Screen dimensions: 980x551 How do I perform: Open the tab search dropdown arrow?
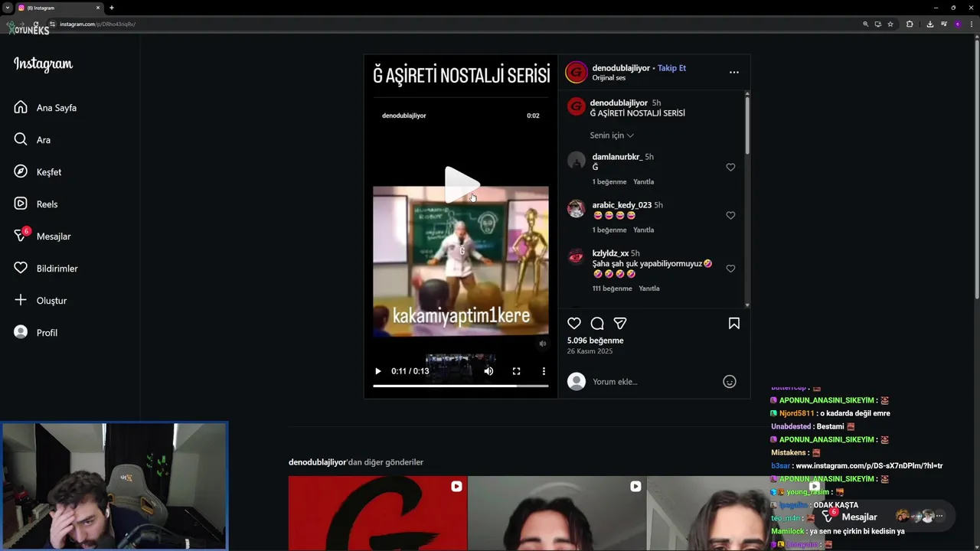tap(7, 8)
